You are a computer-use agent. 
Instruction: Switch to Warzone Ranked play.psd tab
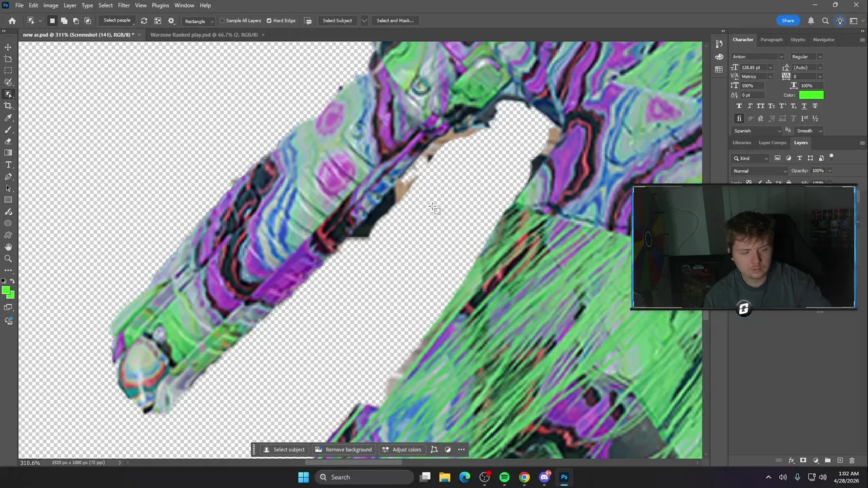click(204, 35)
